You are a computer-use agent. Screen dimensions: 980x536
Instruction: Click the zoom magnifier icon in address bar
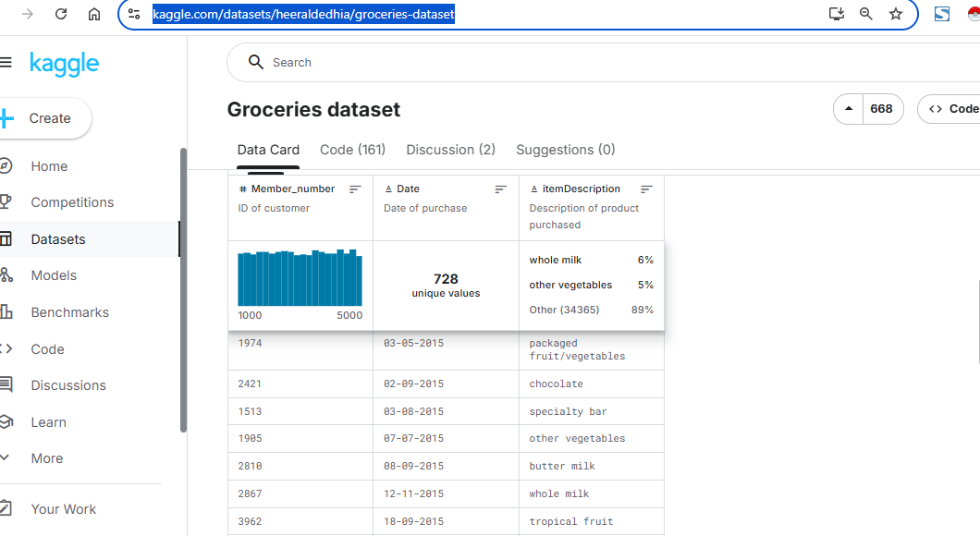pos(866,14)
